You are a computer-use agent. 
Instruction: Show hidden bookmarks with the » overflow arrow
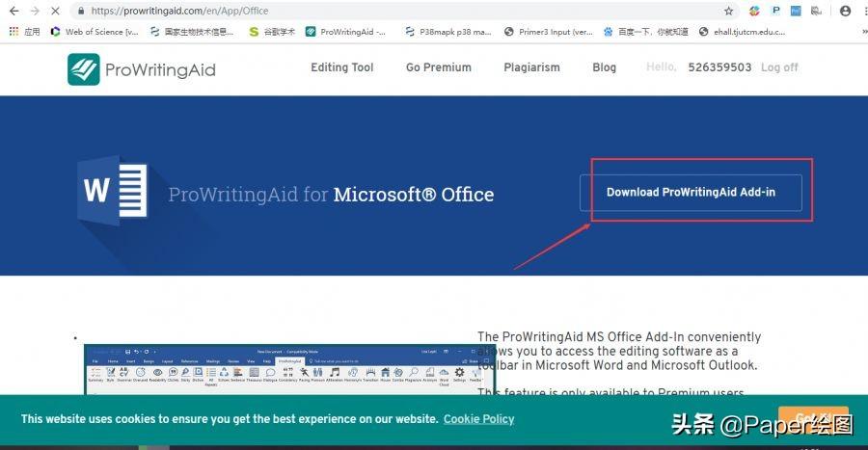(863, 32)
